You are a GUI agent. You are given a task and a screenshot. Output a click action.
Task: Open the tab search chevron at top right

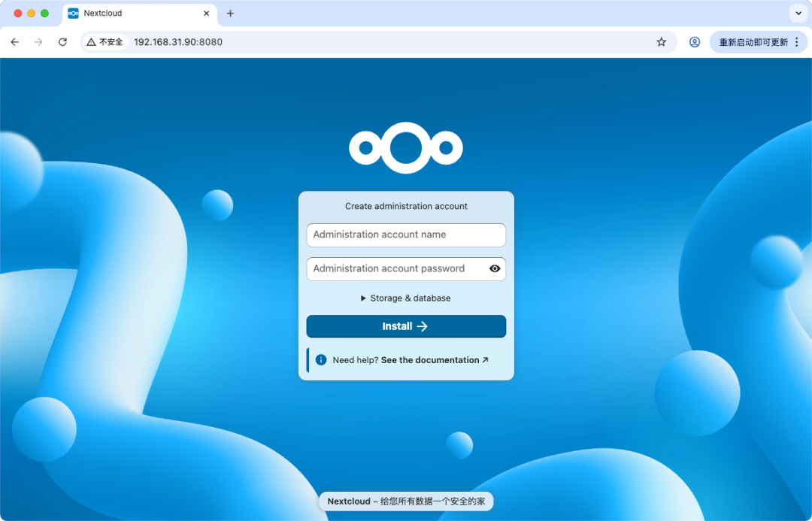798,13
